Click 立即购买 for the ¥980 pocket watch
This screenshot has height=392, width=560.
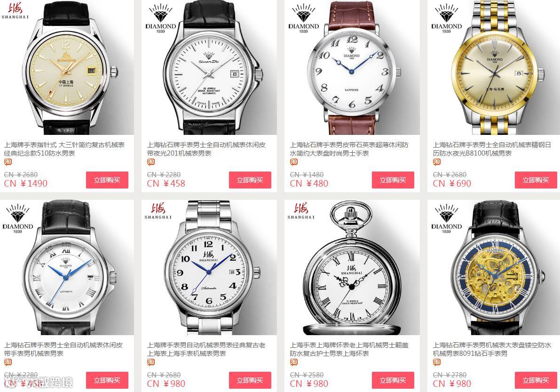pos(393,380)
